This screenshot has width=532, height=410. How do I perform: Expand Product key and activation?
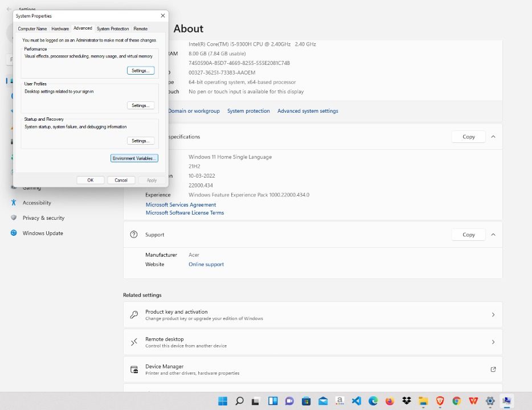(493, 315)
